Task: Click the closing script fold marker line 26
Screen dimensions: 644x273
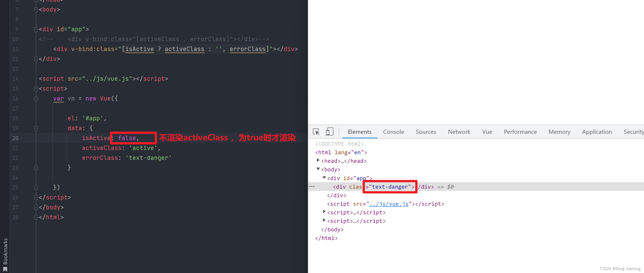Action: coord(36,197)
